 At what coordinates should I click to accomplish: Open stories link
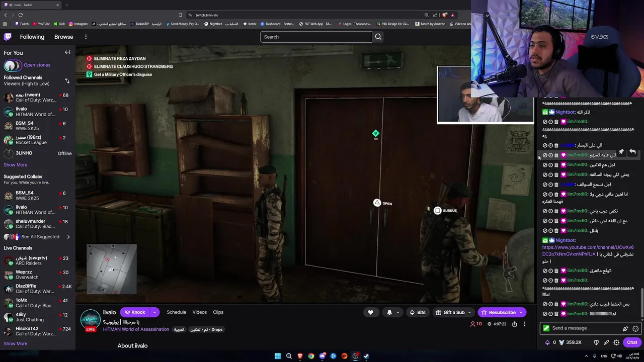[x=37, y=65]
